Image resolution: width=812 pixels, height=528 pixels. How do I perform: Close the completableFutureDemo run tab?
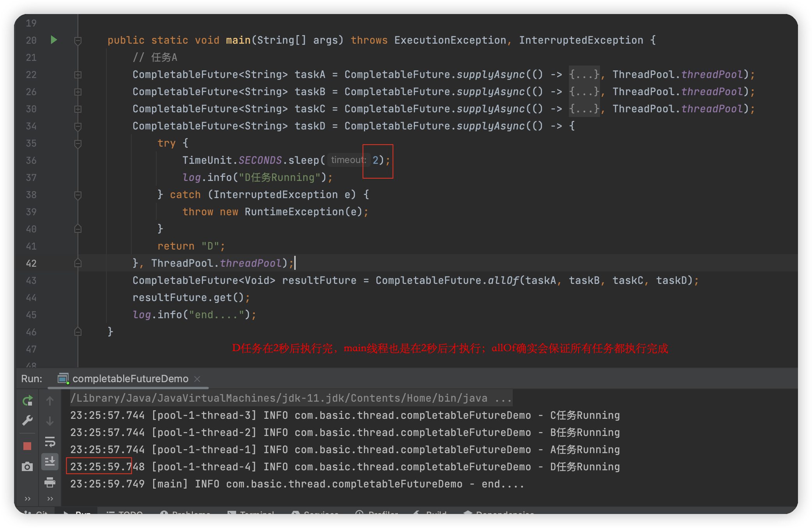click(x=197, y=379)
